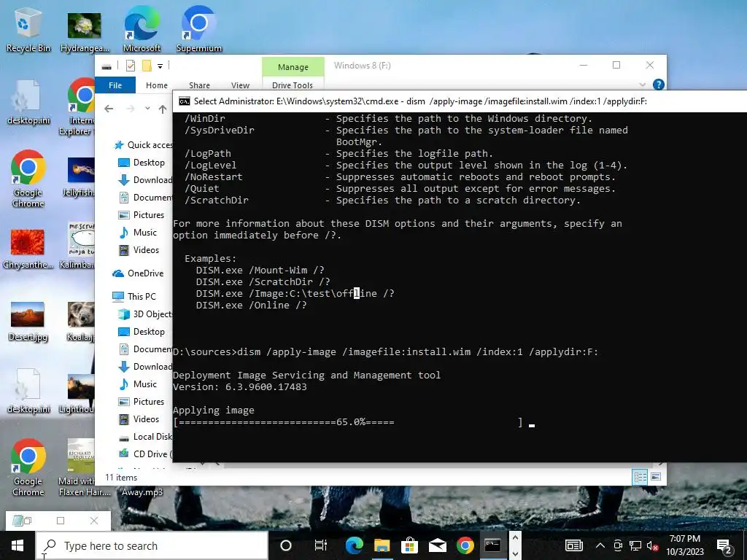Click taskbar scroll up arrow
747x560 pixels.
[515, 538]
